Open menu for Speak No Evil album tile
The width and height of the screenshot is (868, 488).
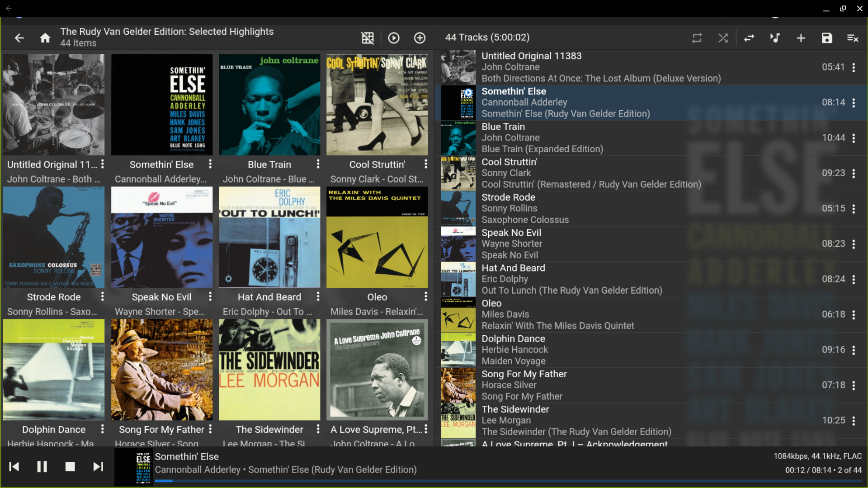210,297
